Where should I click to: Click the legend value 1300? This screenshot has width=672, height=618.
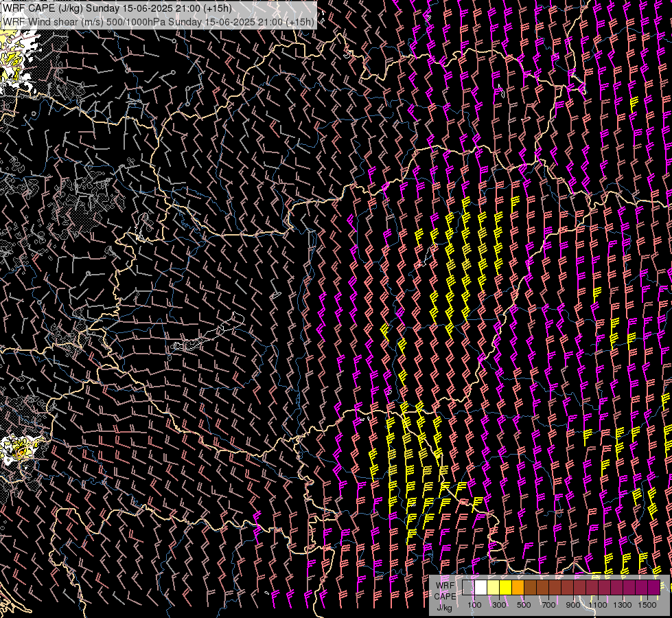pyautogui.click(x=623, y=605)
